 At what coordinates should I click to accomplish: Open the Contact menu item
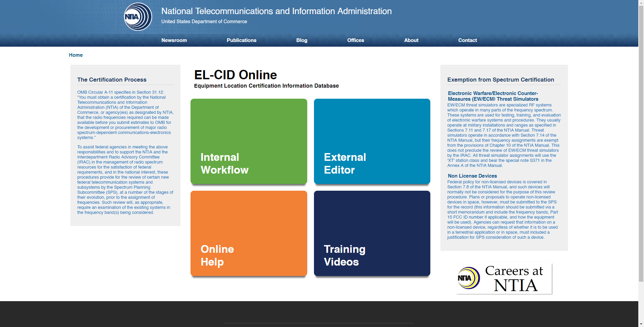(x=468, y=40)
